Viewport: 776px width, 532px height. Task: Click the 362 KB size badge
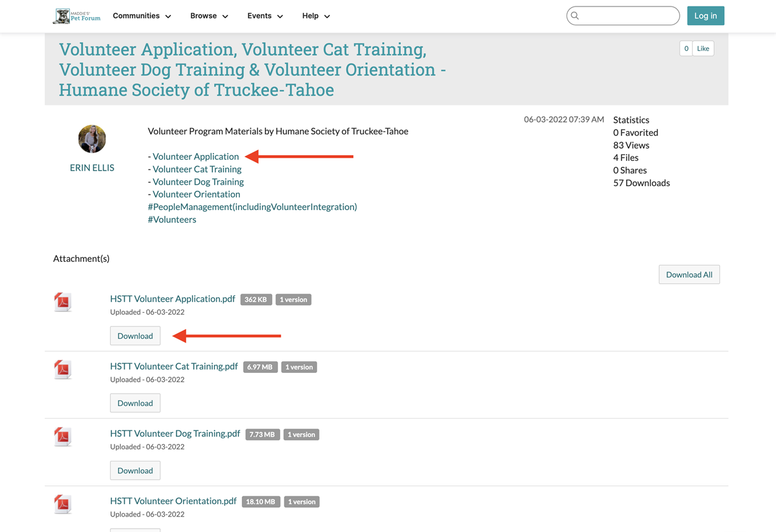tap(256, 299)
